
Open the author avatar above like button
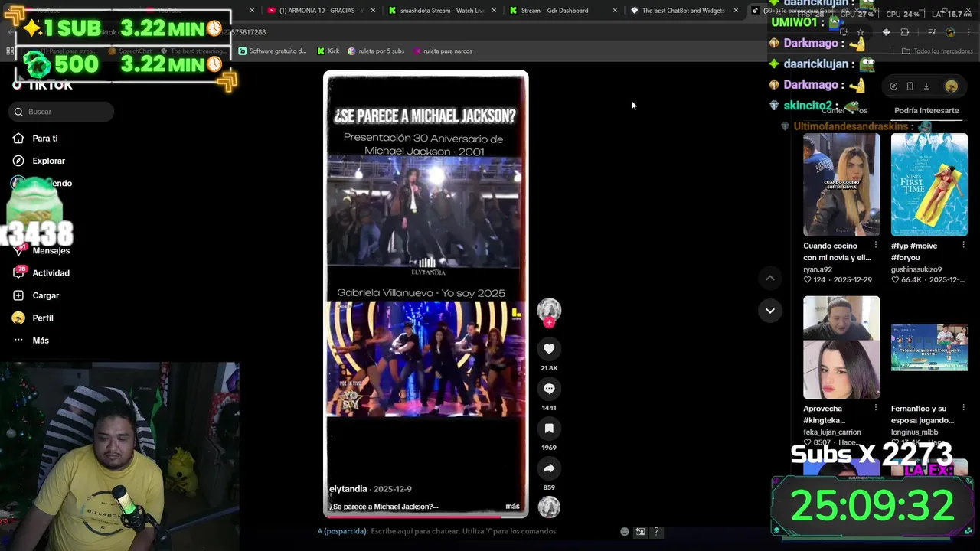coord(549,309)
